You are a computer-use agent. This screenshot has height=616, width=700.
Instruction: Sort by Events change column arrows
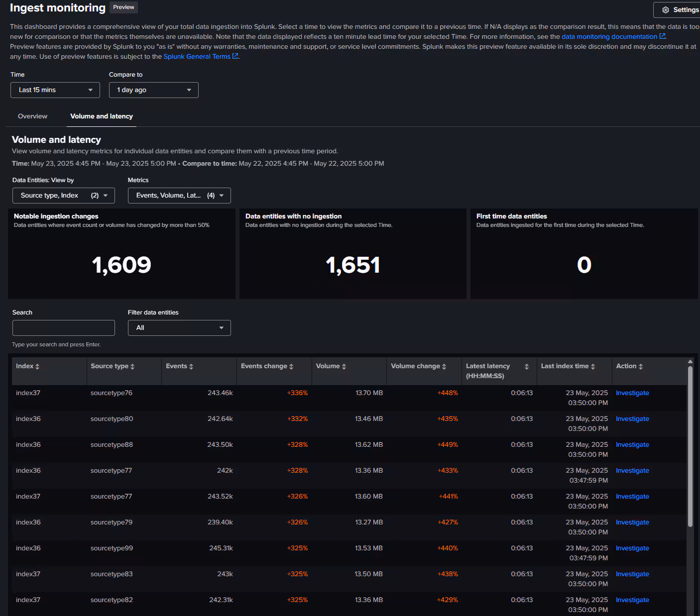(291, 367)
